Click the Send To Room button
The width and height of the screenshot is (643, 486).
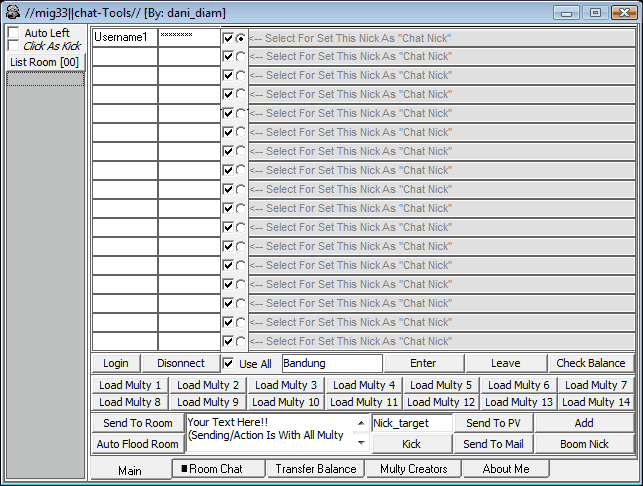pos(138,423)
